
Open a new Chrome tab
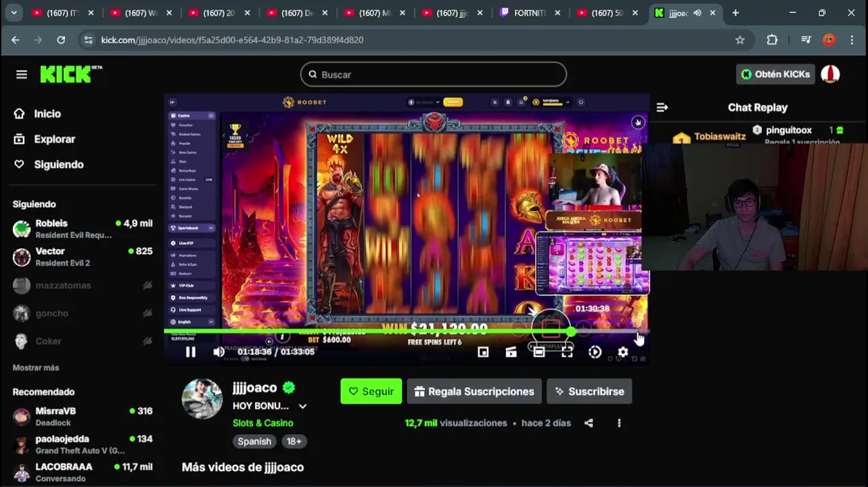point(735,13)
